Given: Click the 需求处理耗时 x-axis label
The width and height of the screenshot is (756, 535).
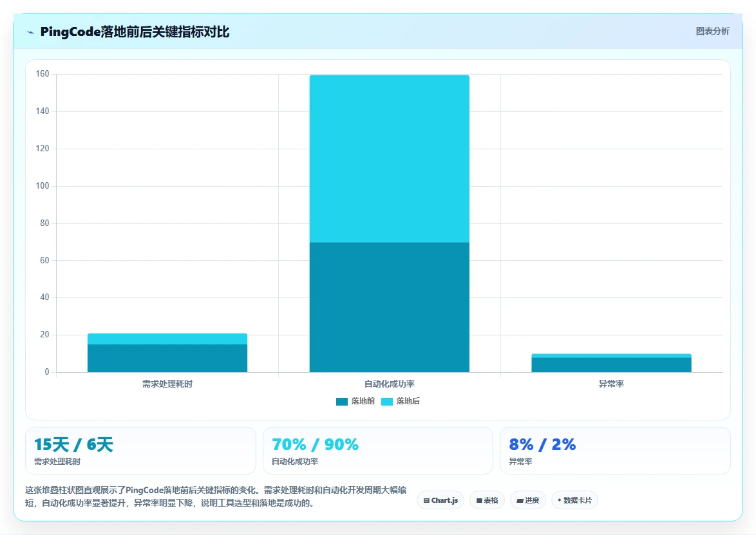Looking at the screenshot, I should click(167, 384).
